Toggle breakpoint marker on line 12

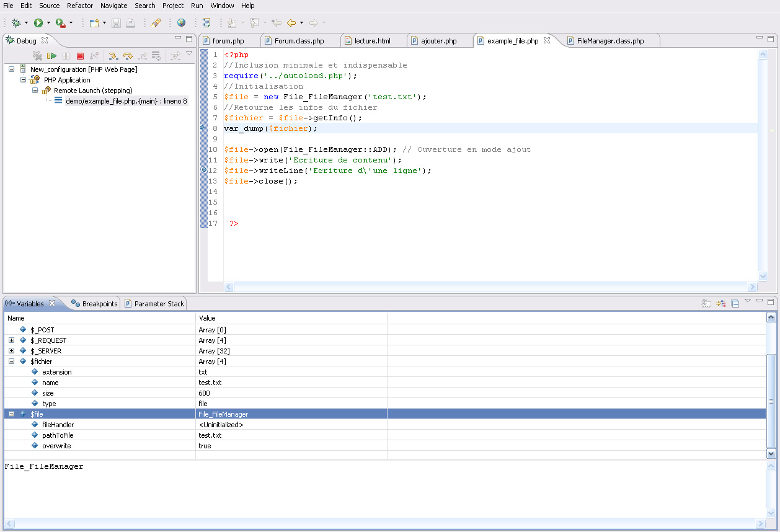click(x=204, y=171)
